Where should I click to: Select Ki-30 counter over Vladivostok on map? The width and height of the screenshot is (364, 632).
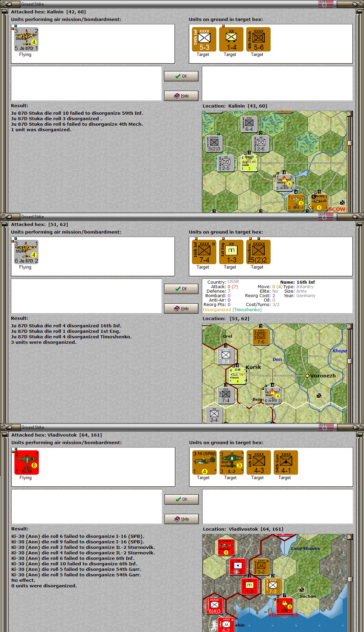[284, 606]
